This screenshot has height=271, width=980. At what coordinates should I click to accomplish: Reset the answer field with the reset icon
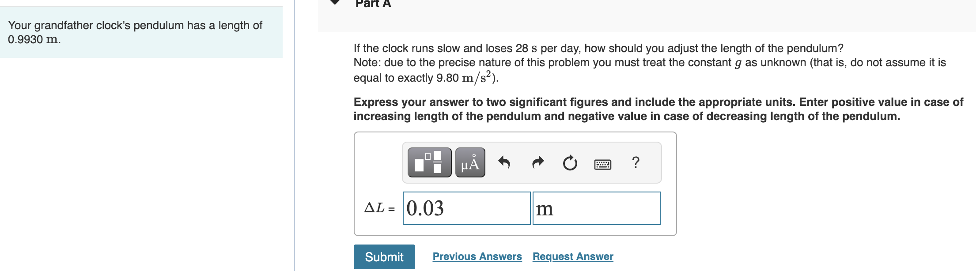[570, 162]
